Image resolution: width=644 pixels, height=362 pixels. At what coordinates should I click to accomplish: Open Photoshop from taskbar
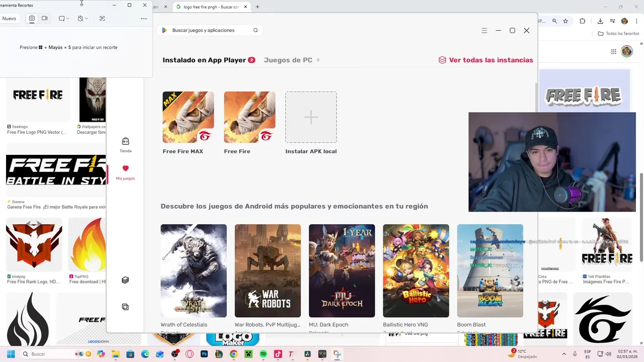(x=204, y=354)
